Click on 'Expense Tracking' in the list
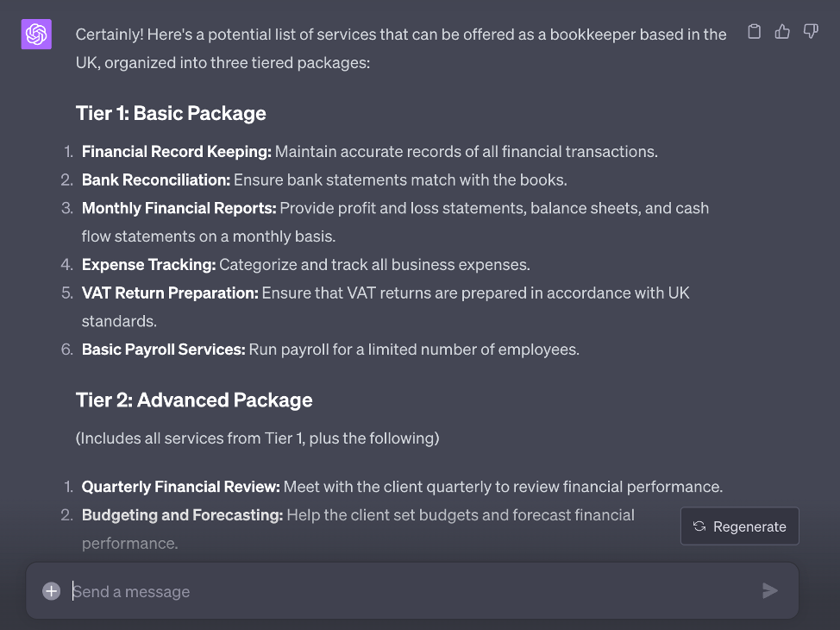 tap(148, 265)
